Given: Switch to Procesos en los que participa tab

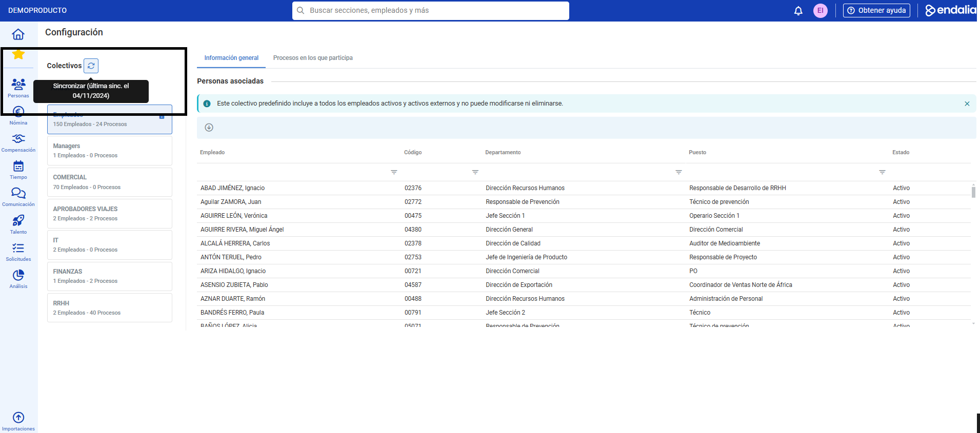Looking at the screenshot, I should click(x=313, y=58).
